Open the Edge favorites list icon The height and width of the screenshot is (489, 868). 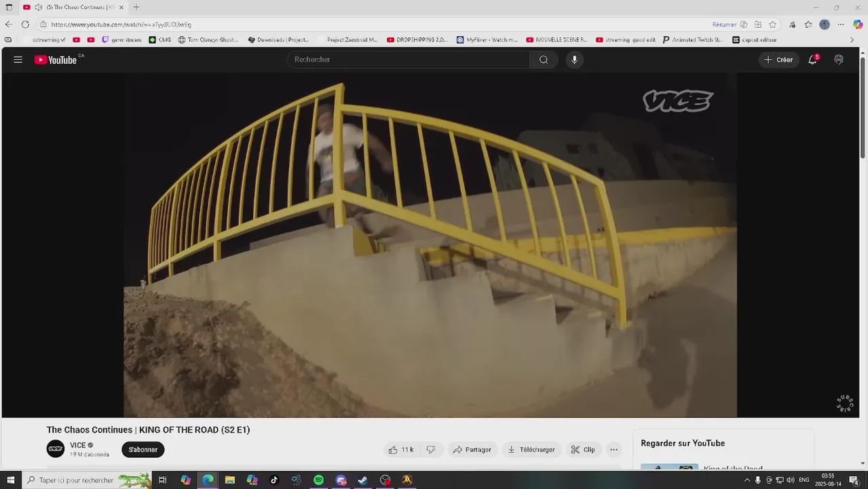click(x=808, y=24)
